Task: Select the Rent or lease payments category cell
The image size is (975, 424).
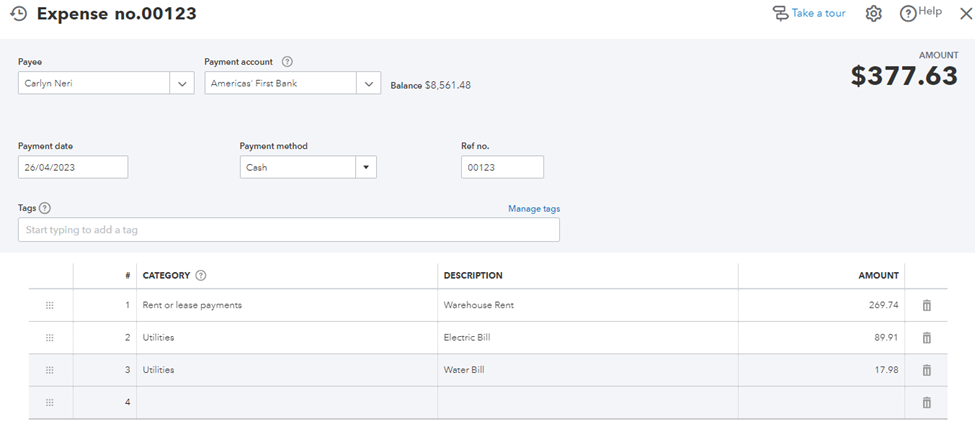Action: click(x=287, y=305)
